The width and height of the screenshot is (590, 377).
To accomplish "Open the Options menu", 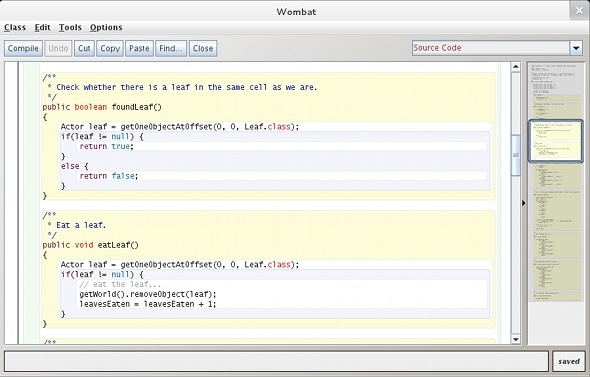I will coord(106,27).
